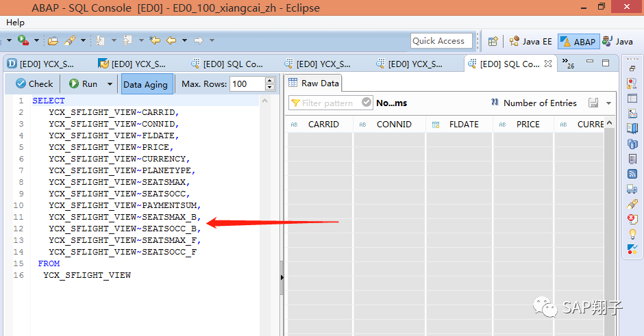Click the Forward navigation arrow
Image resolution: width=644 pixels, height=336 pixels.
pos(199,40)
